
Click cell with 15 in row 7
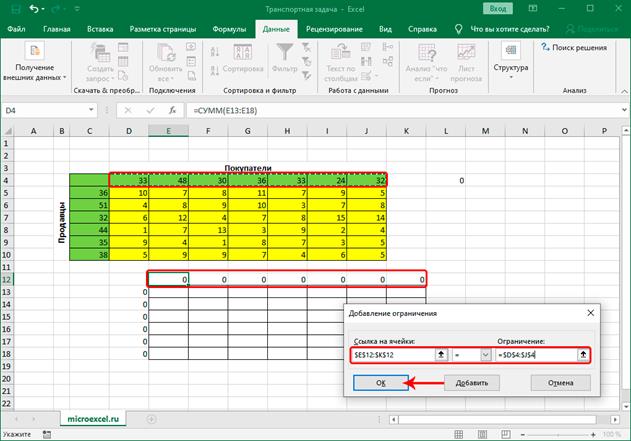pos(327,218)
